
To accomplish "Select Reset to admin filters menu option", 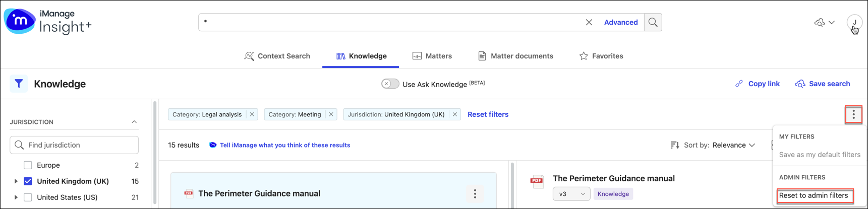I will pos(814,195).
